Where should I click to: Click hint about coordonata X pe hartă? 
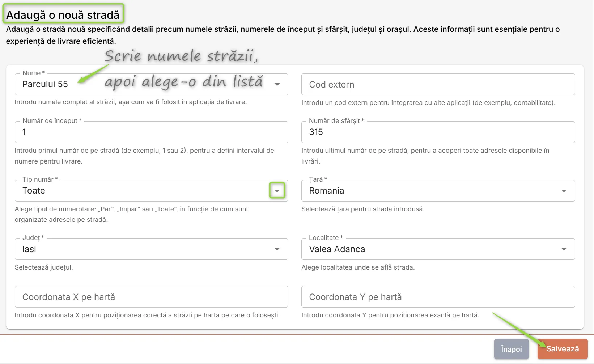click(147, 315)
